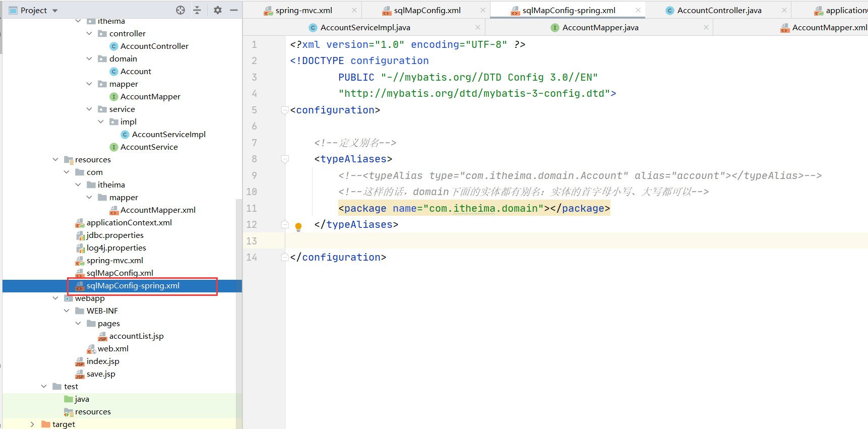Switch to sqlMapConfig.xml editor tab
The height and width of the screenshot is (429, 868).
[427, 10]
